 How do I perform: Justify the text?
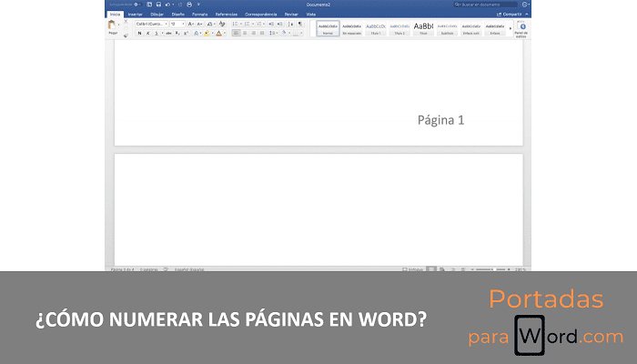[262, 33]
